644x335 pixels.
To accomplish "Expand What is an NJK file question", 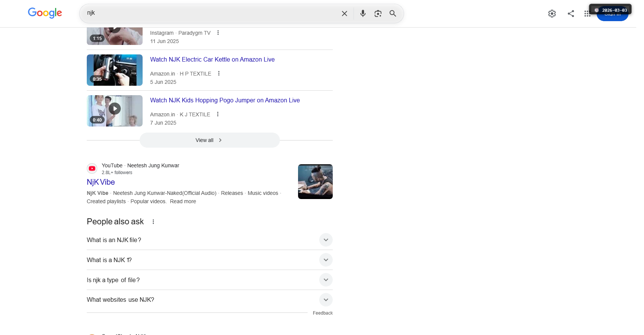I will 210,240.
